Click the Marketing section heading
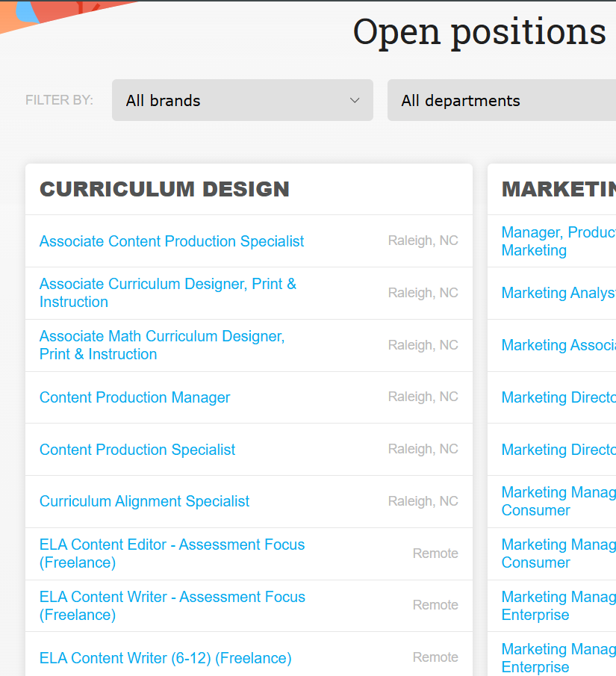 click(x=558, y=189)
